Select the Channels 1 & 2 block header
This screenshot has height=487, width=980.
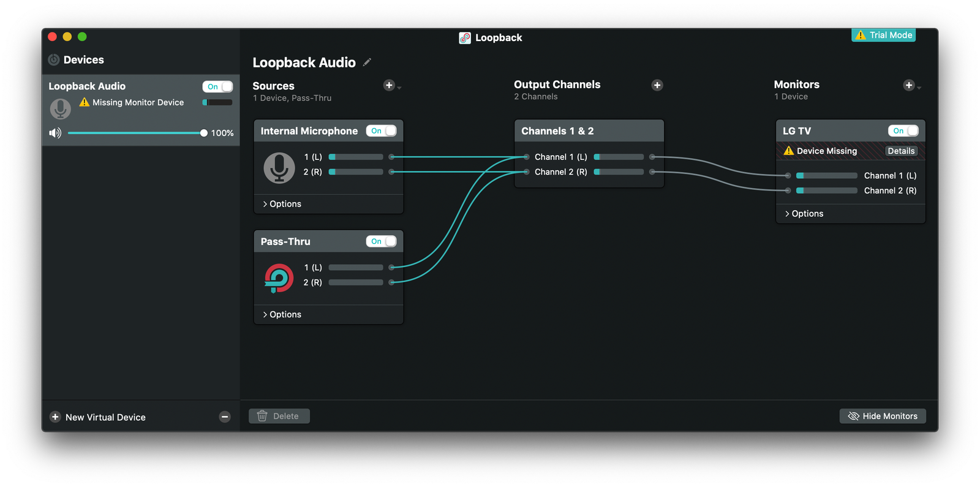(x=589, y=131)
